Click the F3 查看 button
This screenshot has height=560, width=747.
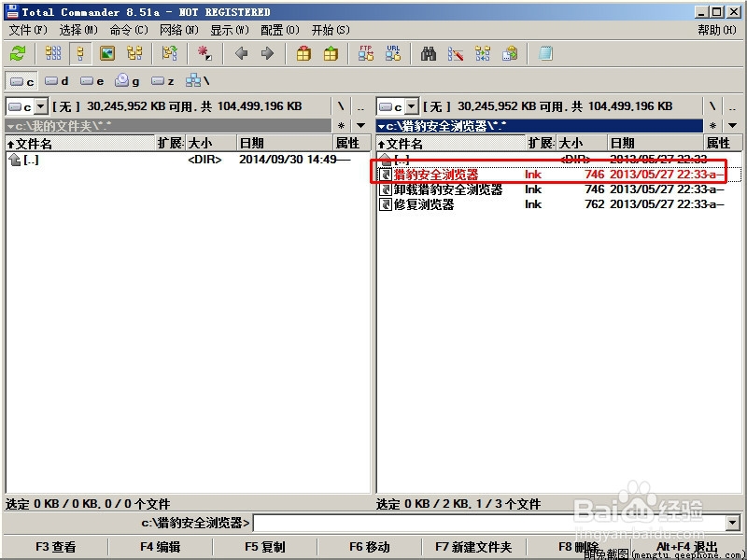pos(56,547)
